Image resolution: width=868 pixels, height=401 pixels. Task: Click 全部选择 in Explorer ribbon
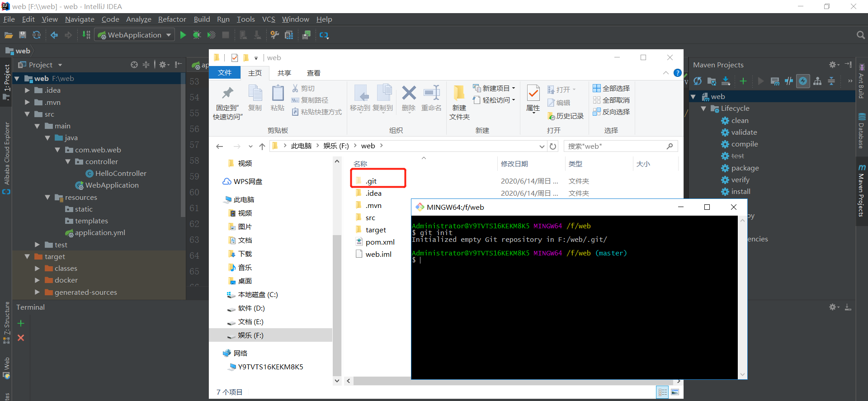[611, 88]
